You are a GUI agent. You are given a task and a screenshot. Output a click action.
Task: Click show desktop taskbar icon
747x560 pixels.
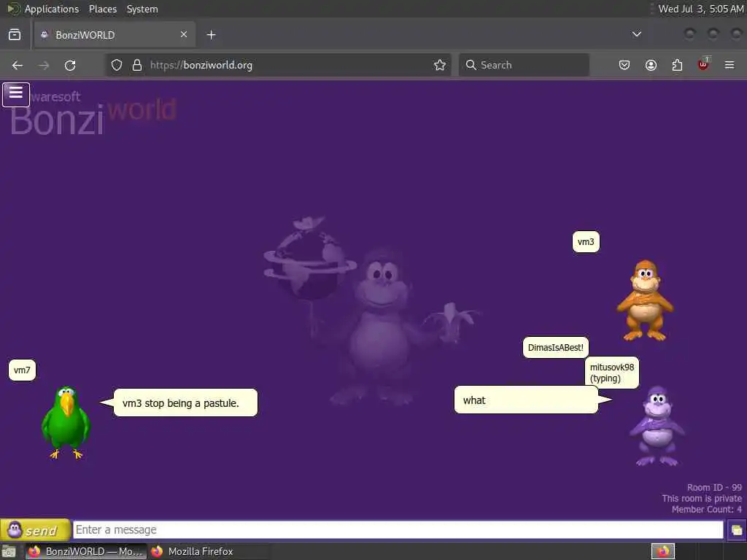coord(9,552)
